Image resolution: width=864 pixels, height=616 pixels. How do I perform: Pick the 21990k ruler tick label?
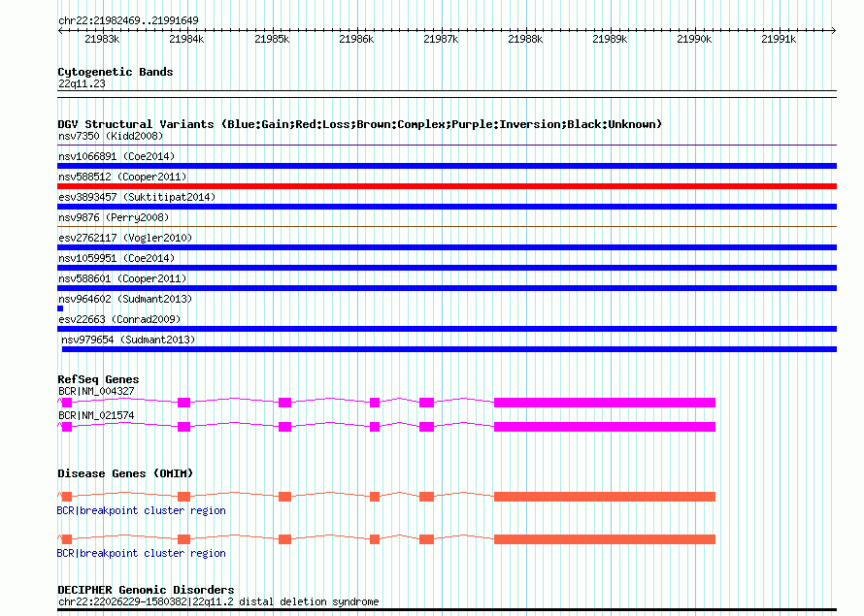pyautogui.click(x=694, y=39)
